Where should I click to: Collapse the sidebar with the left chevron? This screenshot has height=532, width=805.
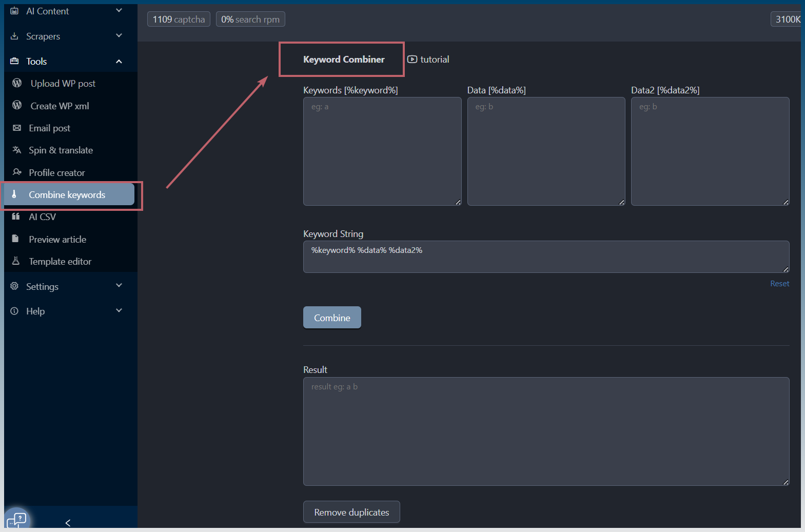tap(68, 523)
